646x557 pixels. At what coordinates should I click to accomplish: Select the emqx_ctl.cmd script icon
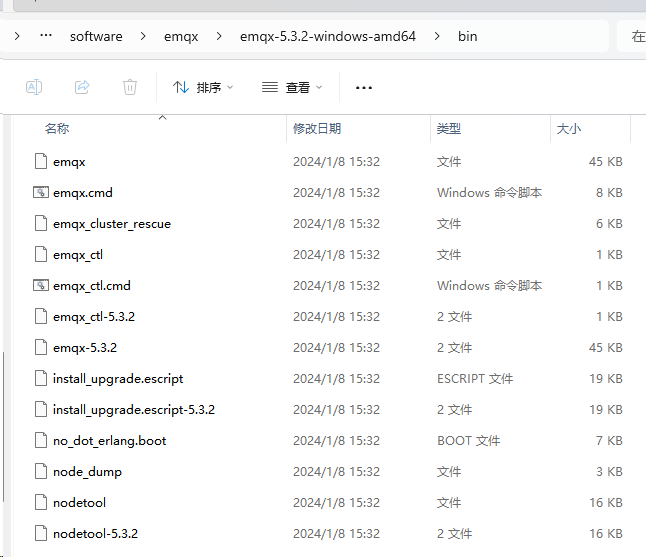coord(41,285)
